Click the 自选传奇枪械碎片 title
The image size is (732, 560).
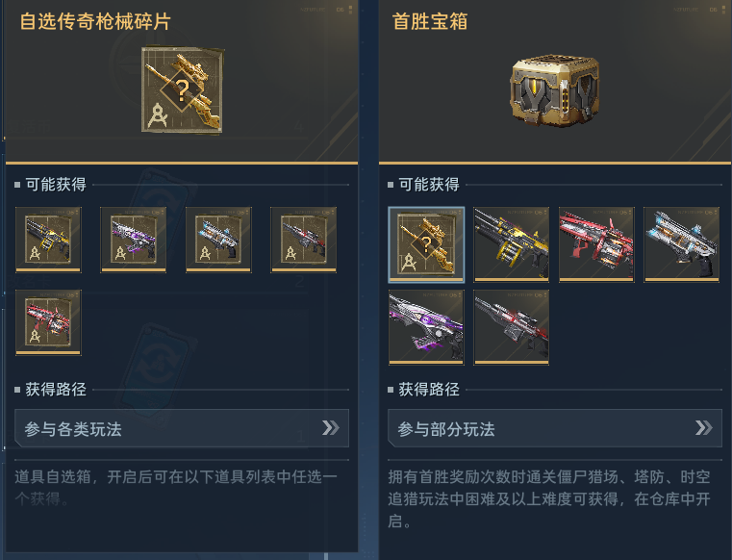pyautogui.click(x=95, y=21)
